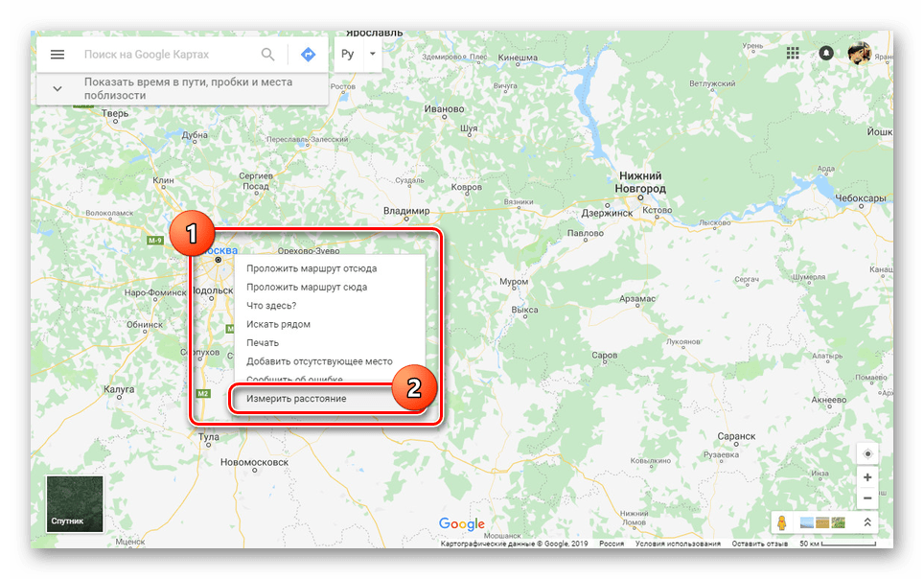Click the Google logo on the map
This screenshot has width=924, height=579.
(x=461, y=523)
